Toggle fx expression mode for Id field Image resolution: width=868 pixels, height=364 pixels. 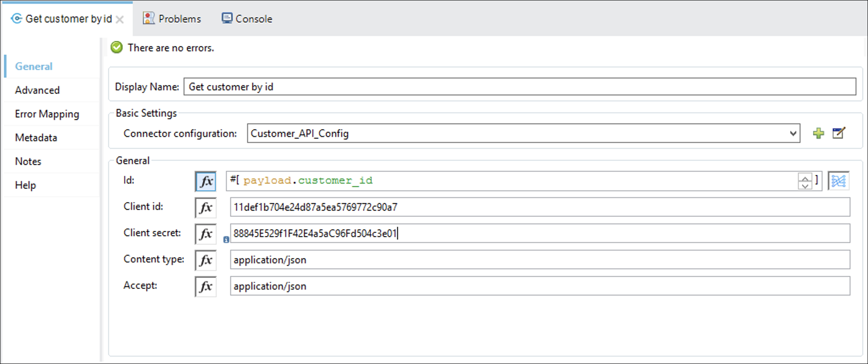click(206, 181)
